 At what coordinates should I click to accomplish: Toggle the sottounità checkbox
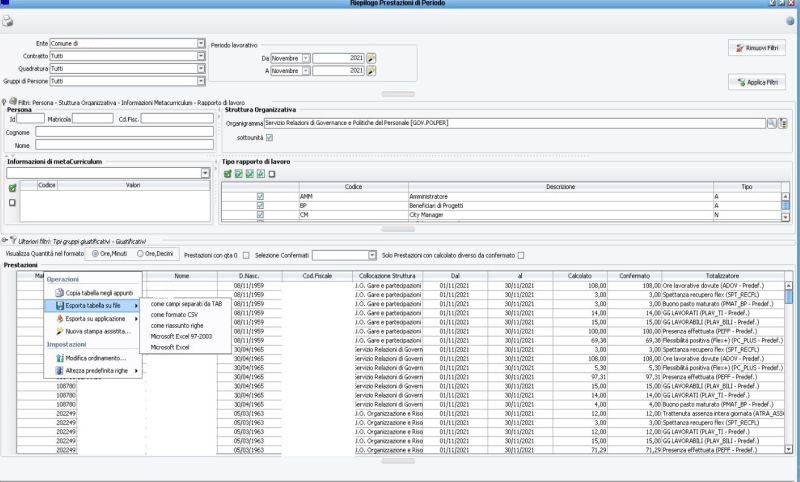pyautogui.click(x=267, y=137)
